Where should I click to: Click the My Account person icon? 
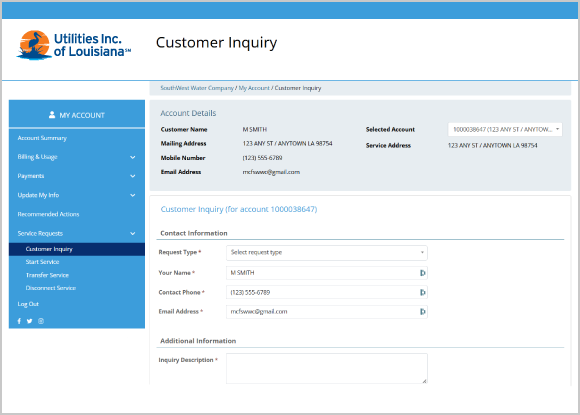[52, 115]
